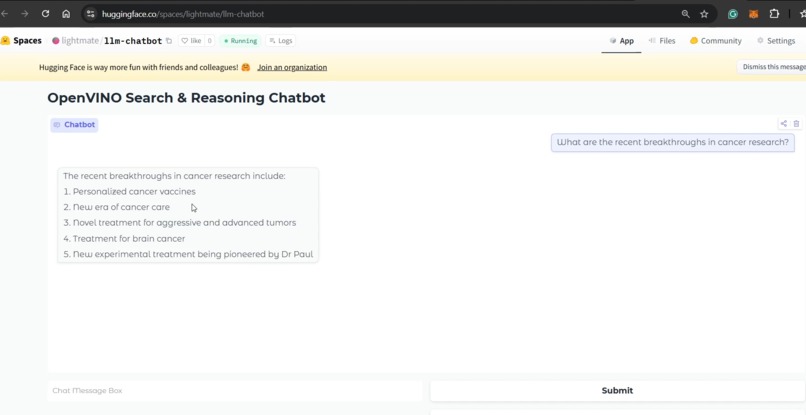Open the MetaMask fox extension icon

(753, 14)
